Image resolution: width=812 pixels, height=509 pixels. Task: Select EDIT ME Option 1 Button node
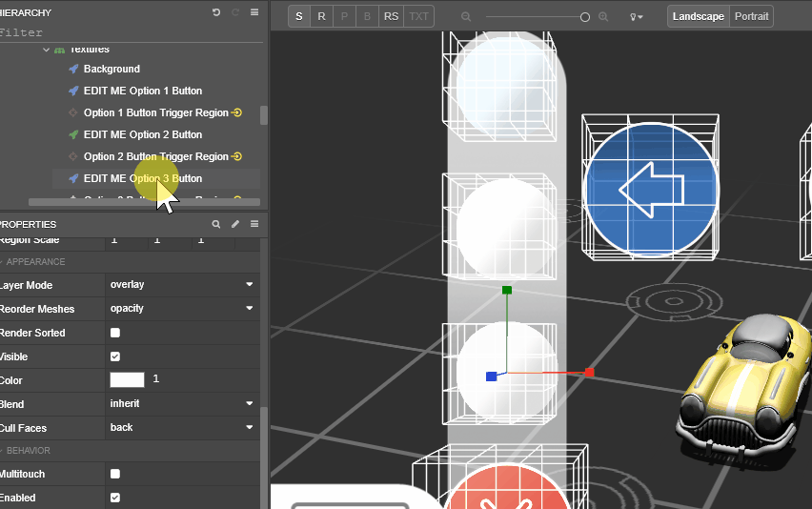(x=143, y=91)
